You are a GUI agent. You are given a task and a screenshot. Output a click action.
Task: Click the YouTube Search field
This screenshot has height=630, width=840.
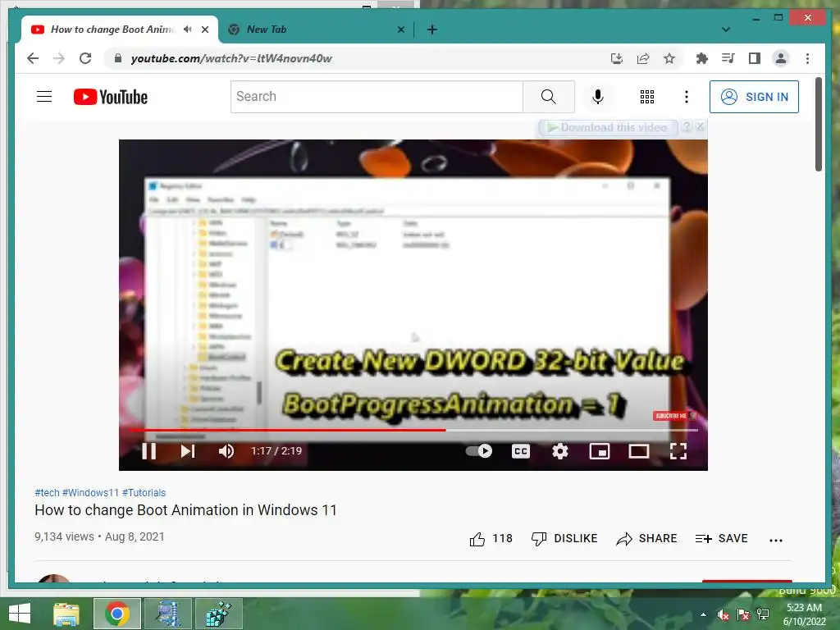click(377, 97)
